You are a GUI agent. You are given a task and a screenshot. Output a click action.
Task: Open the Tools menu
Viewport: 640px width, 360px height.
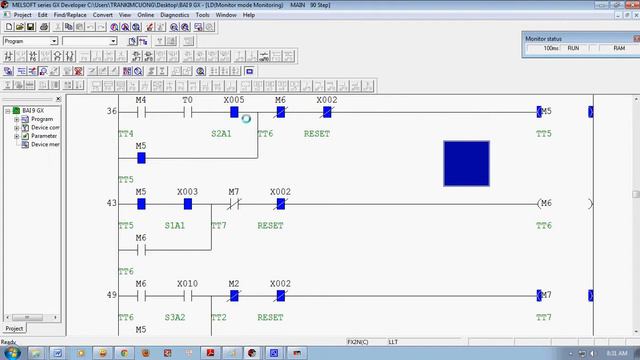(202, 15)
